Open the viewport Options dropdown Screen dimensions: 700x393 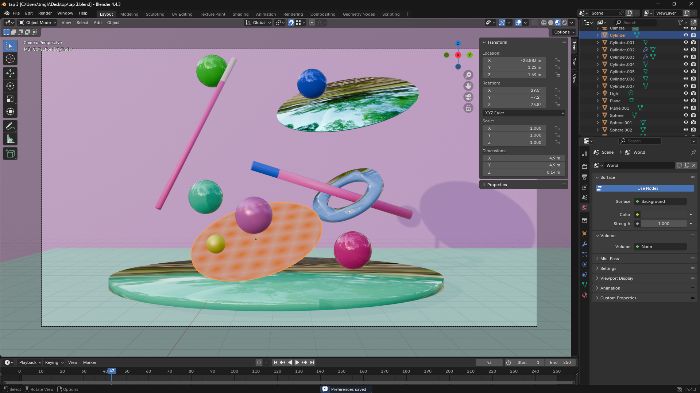tap(562, 32)
